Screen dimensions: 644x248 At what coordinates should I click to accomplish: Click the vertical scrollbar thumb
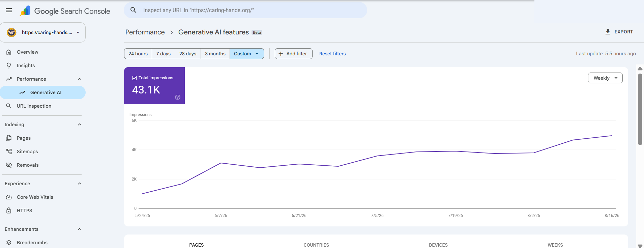[640, 109]
